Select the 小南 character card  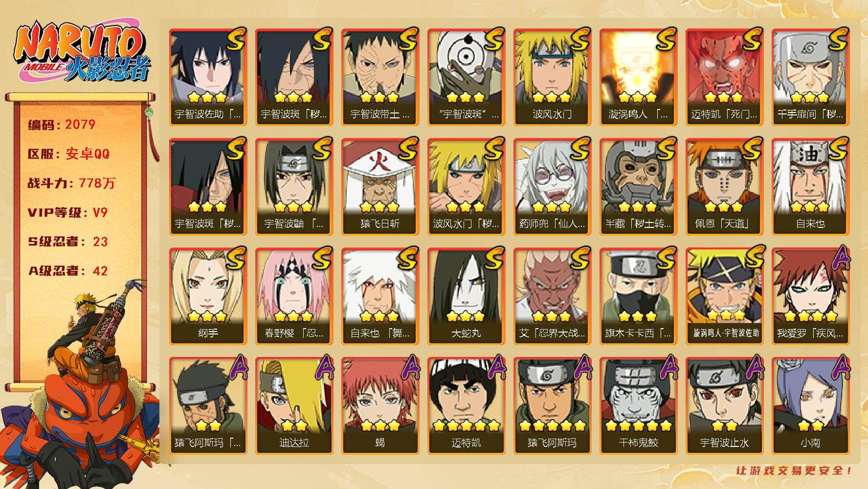(x=810, y=405)
